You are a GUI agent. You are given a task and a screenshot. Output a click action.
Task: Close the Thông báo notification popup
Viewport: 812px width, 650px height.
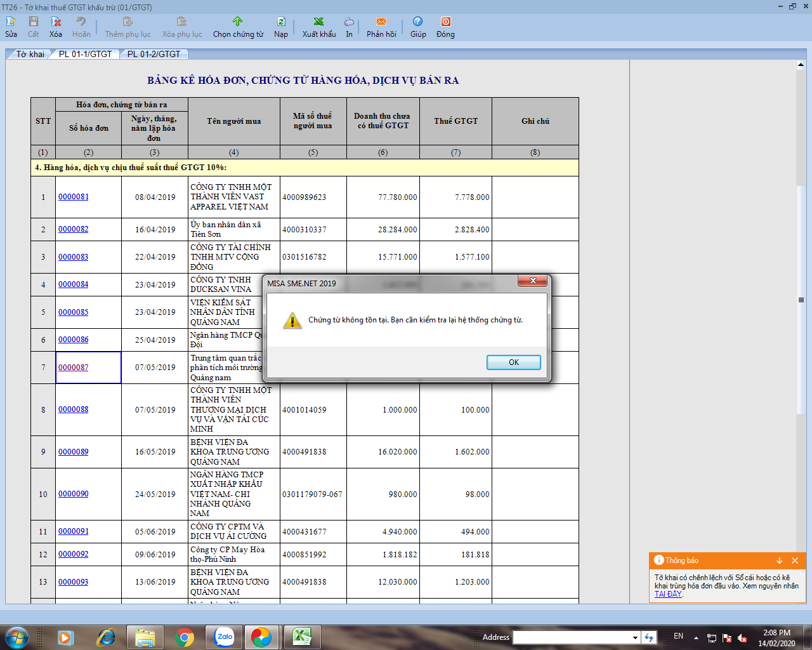(795, 560)
